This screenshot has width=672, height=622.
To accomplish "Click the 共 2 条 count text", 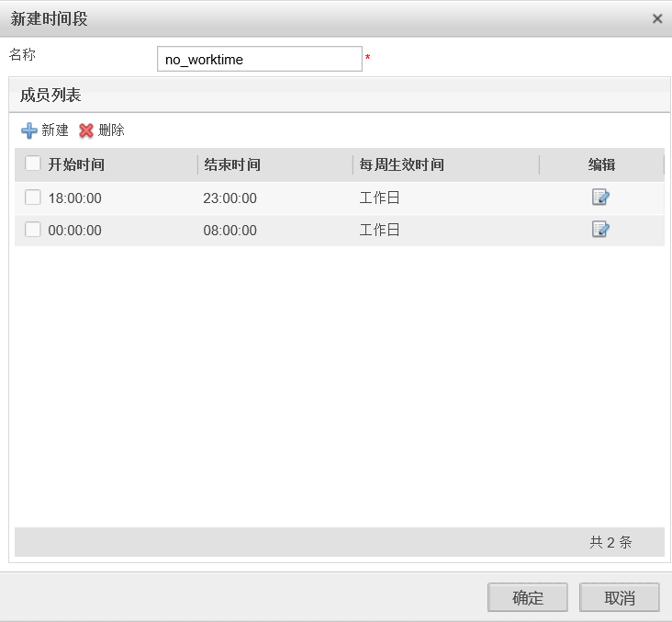I will [x=610, y=542].
